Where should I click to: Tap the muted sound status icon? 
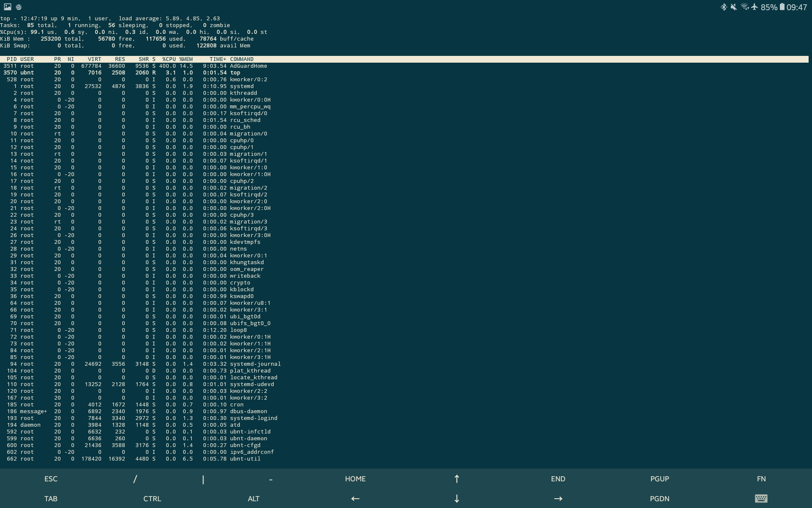(734, 7)
